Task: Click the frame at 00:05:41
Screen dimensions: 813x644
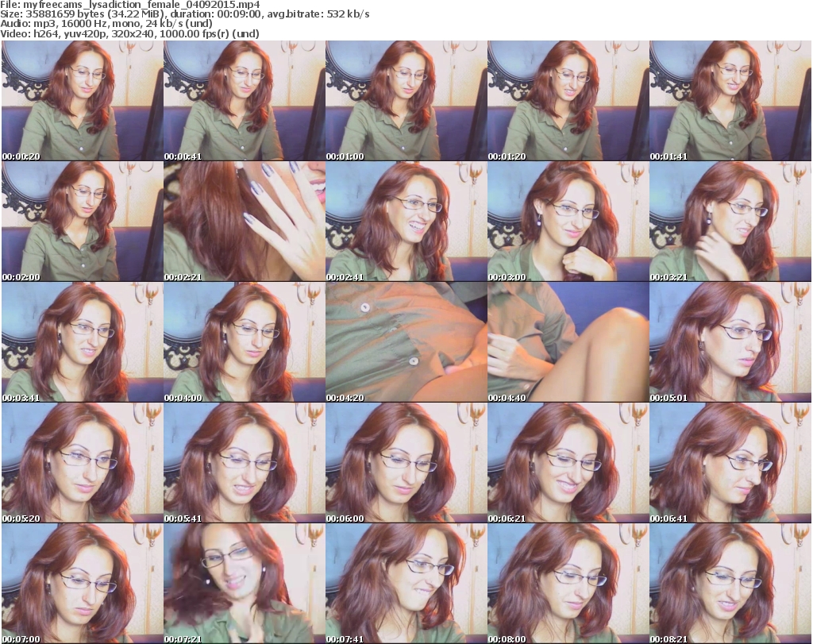Action: pyautogui.click(x=245, y=463)
